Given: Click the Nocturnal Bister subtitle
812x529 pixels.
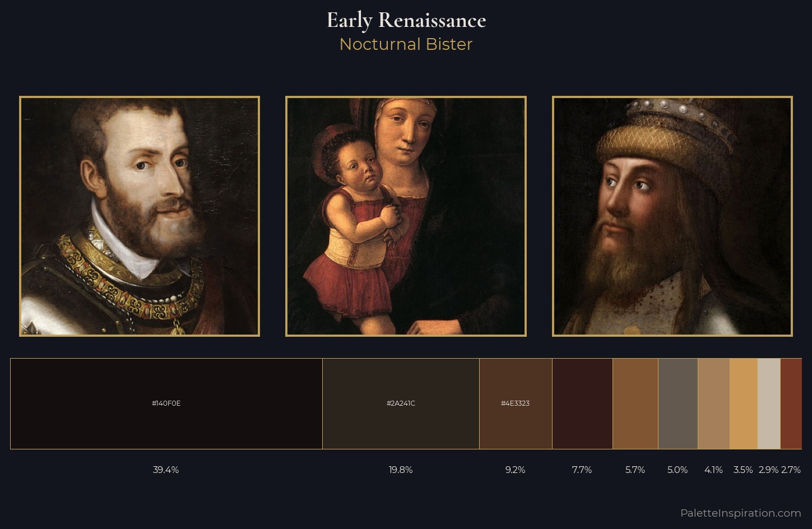Looking at the screenshot, I should click(x=406, y=44).
